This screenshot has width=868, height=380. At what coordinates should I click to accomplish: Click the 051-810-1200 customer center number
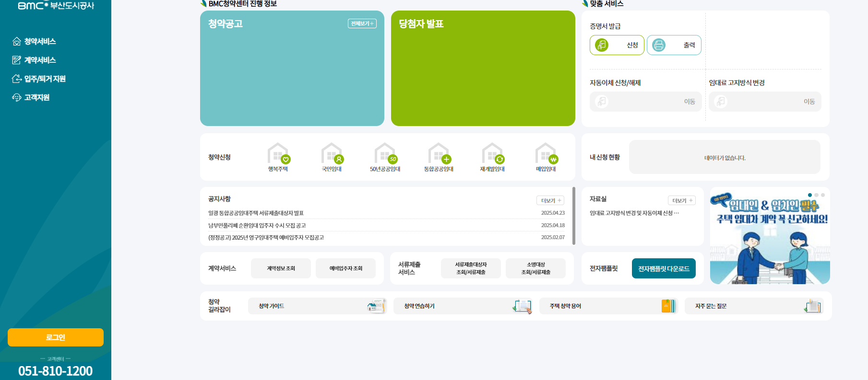click(x=56, y=371)
